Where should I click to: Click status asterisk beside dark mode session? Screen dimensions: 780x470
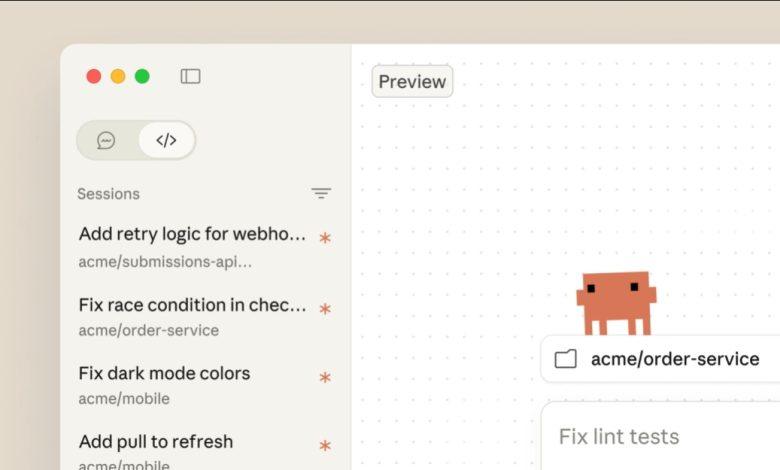(325, 377)
